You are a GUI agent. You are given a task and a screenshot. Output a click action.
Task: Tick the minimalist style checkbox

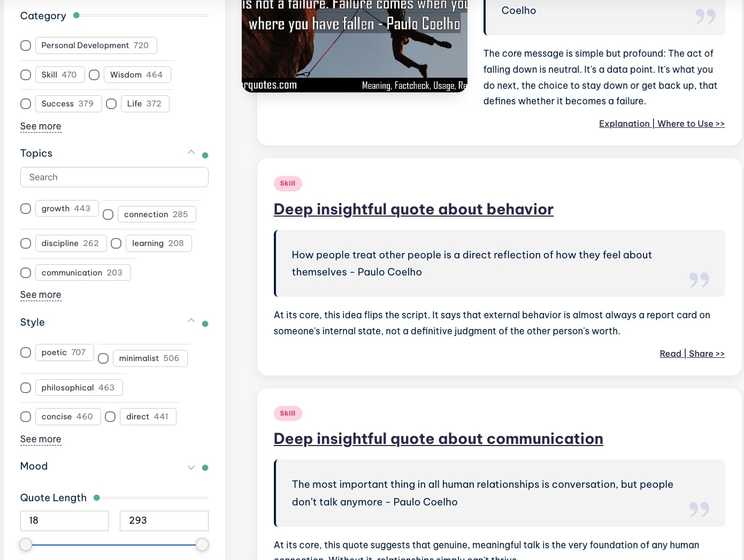point(103,358)
